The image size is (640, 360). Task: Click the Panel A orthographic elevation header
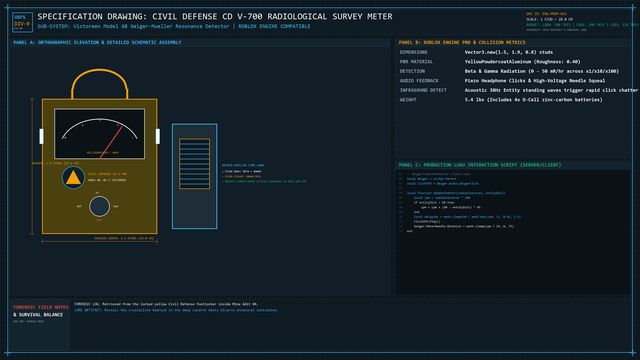pyautogui.click(x=97, y=42)
